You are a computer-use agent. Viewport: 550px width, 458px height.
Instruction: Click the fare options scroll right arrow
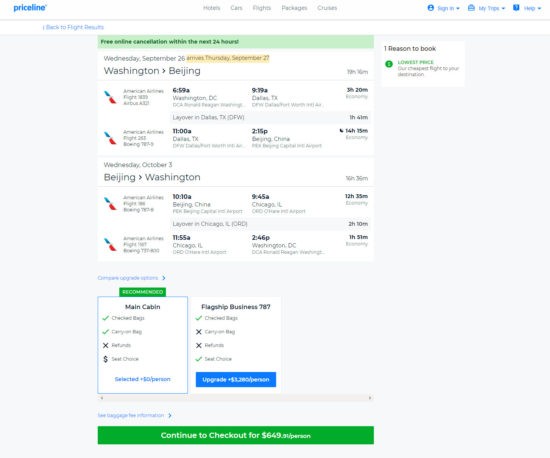(x=370, y=398)
